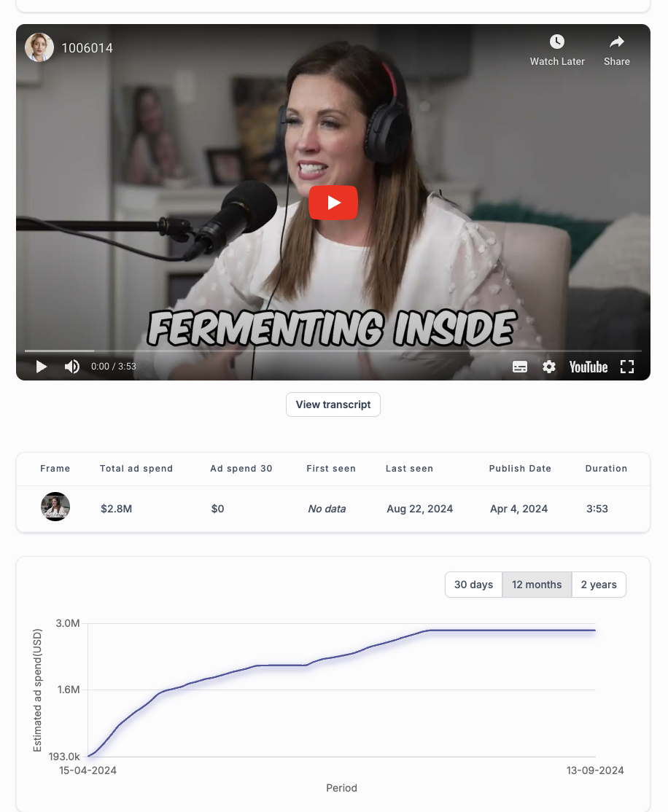Click the Share arrow icon
668x812 pixels.
point(617,42)
